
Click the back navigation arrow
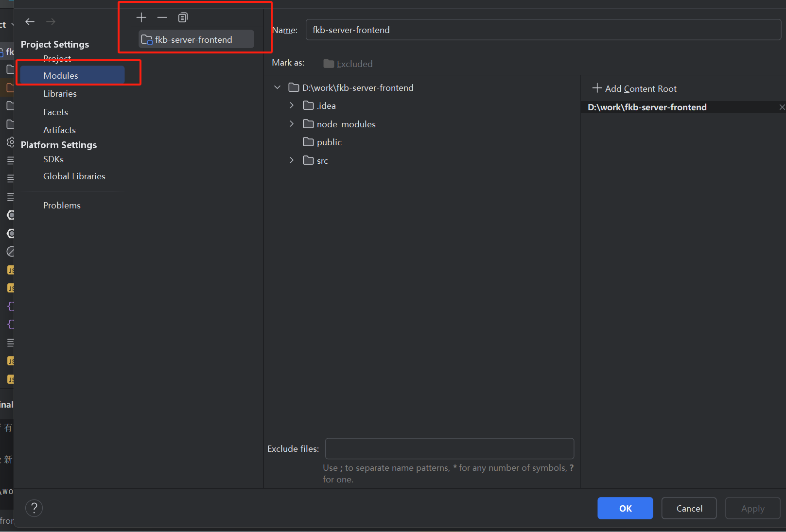pyautogui.click(x=30, y=21)
